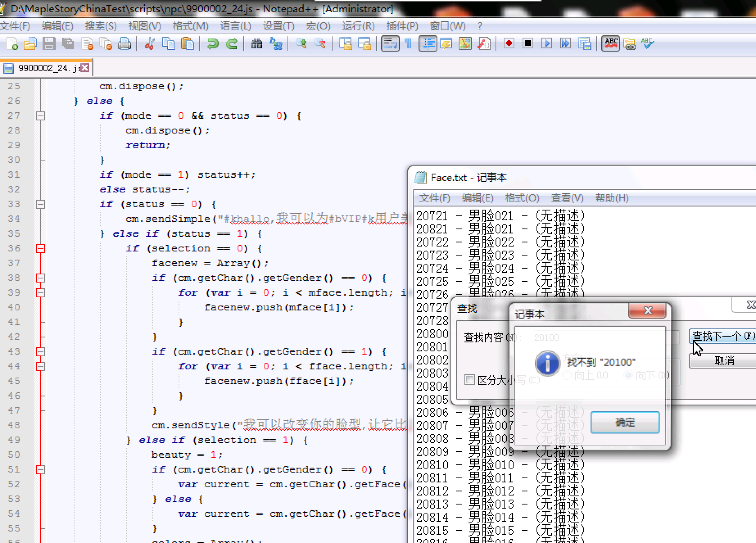Zoom in with the magnifier plus icon
Viewport: 756px width, 543px height.
(x=301, y=44)
